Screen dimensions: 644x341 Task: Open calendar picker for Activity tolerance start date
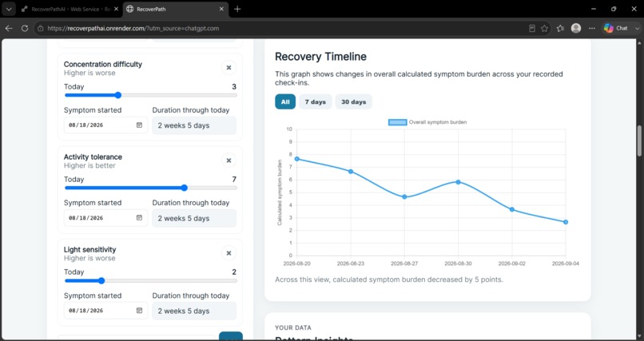tap(139, 218)
